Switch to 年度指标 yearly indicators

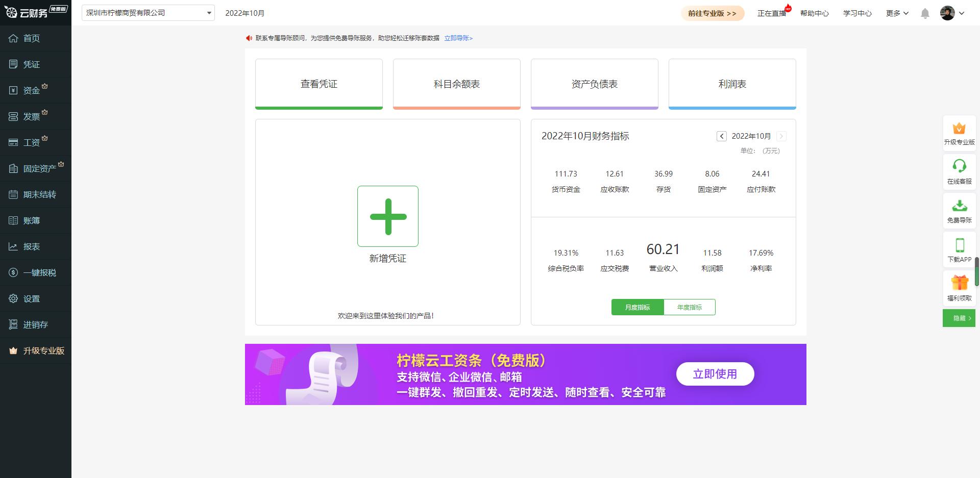pos(689,307)
